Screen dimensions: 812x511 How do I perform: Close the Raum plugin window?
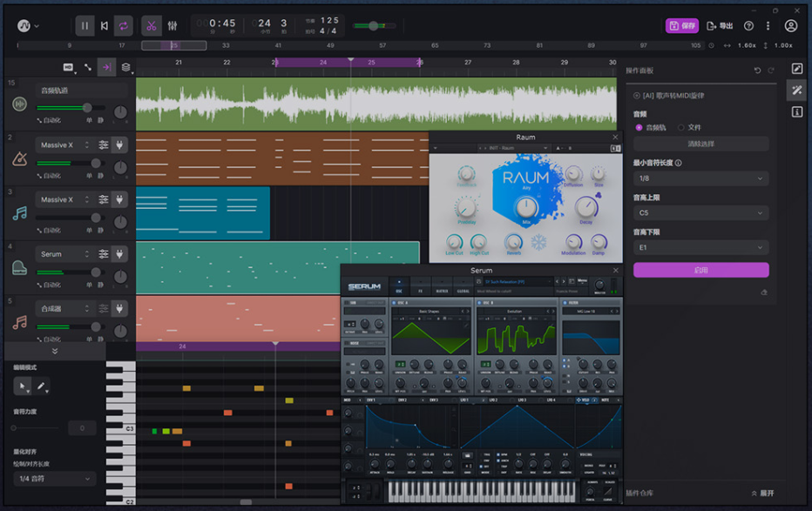coord(615,137)
